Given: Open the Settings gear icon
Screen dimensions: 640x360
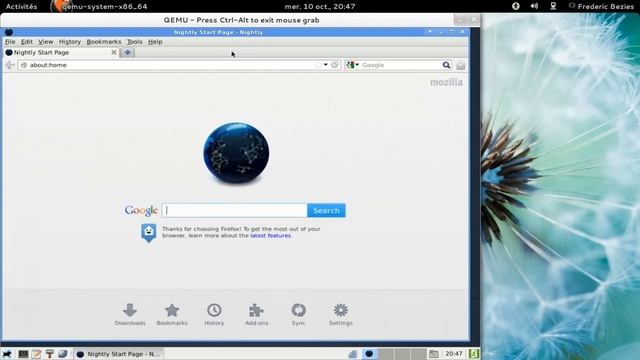Looking at the screenshot, I should pyautogui.click(x=341, y=310).
